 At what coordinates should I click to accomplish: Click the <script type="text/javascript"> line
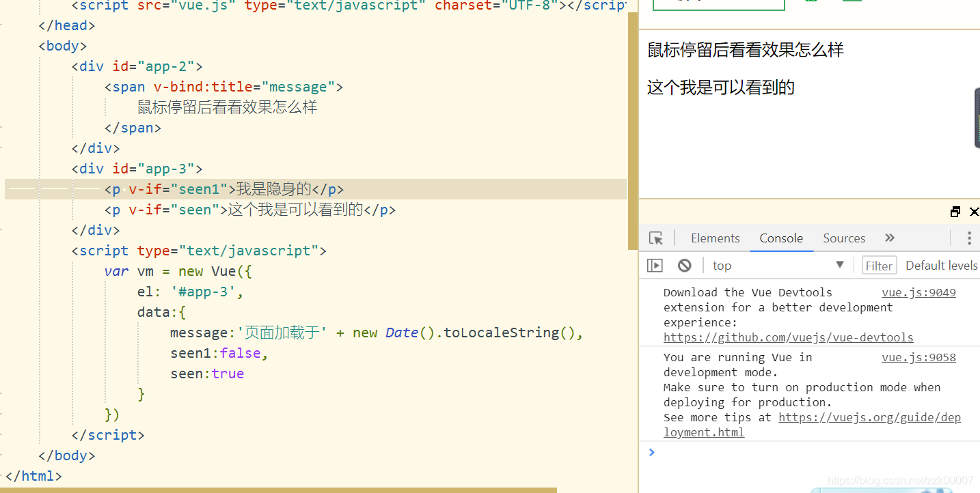[199, 251]
